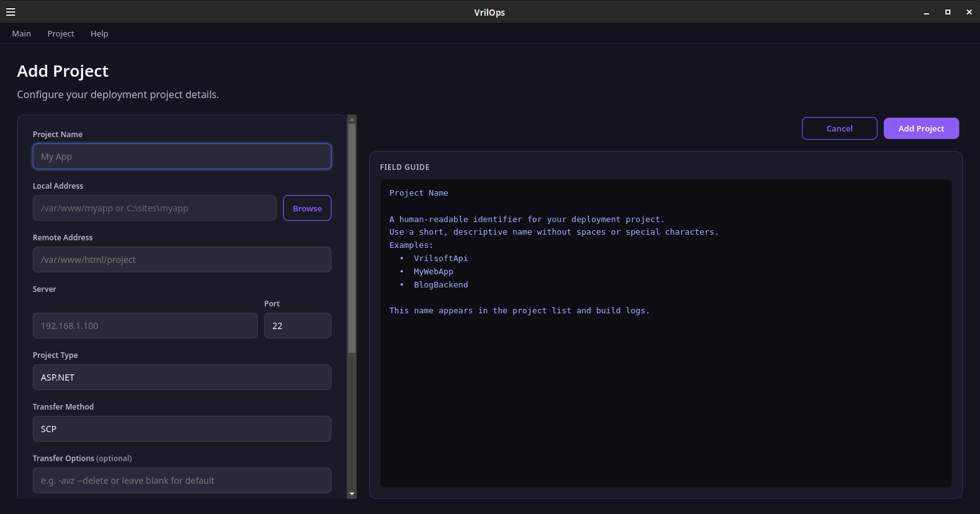Click the Transfer Options (optional) label
This screenshot has width=980, height=514.
tap(82, 459)
